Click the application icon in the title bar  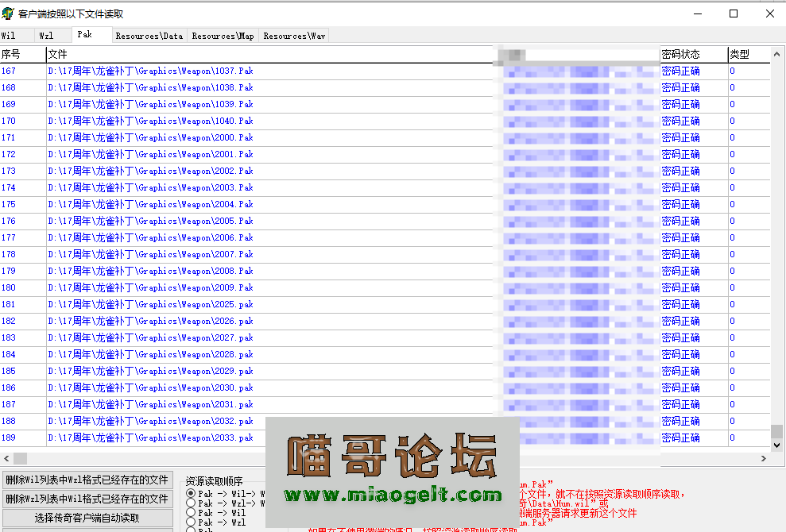pyautogui.click(x=10, y=13)
